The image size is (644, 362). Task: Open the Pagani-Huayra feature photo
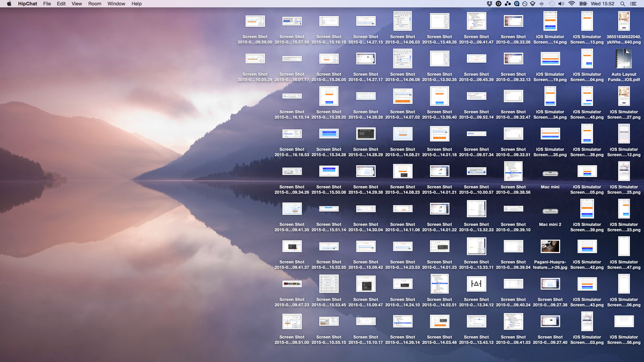pos(550,246)
